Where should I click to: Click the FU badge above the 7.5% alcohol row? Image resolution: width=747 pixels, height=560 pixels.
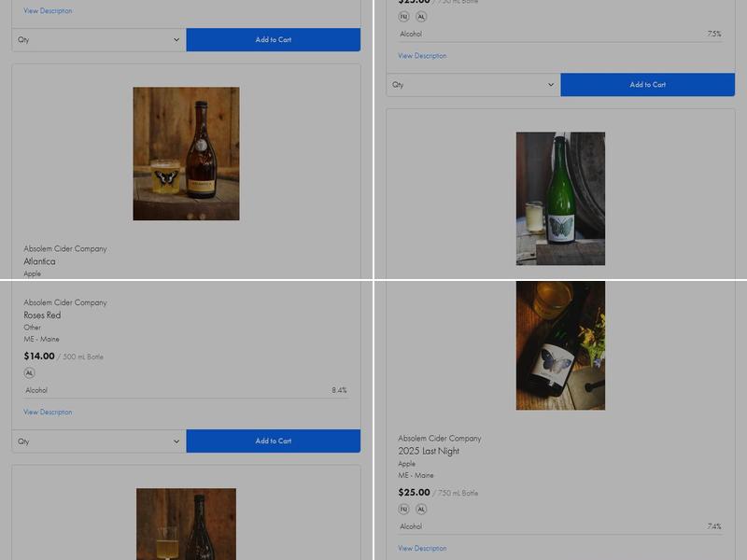pyautogui.click(x=403, y=17)
